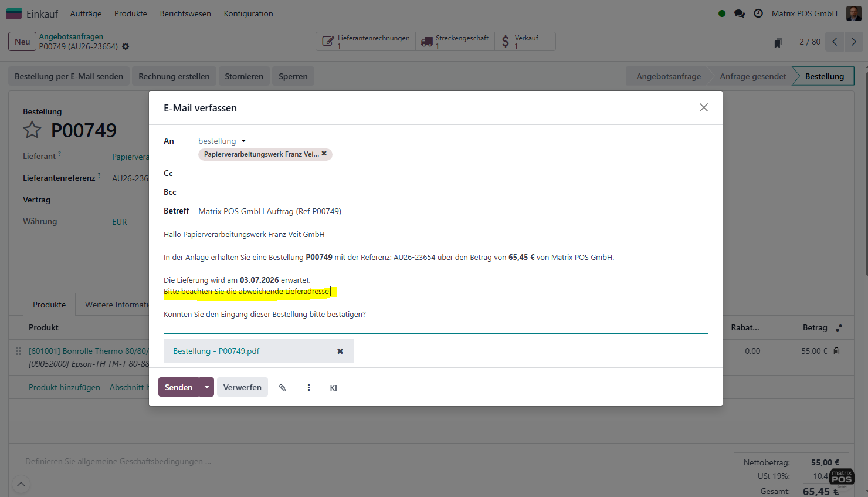
Task: Remove the Papierverarbeitungswerk recipient tag
Action: (324, 154)
